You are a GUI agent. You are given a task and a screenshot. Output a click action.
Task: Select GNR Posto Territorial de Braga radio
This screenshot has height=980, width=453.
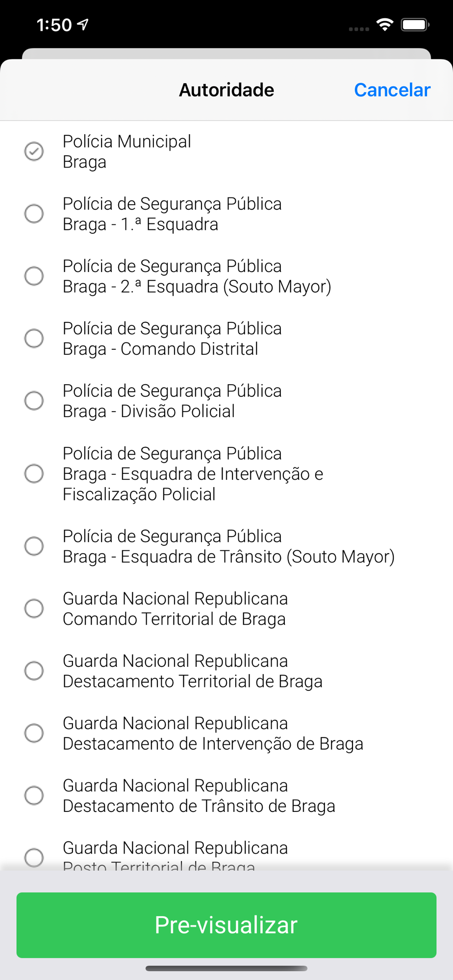[34, 858]
